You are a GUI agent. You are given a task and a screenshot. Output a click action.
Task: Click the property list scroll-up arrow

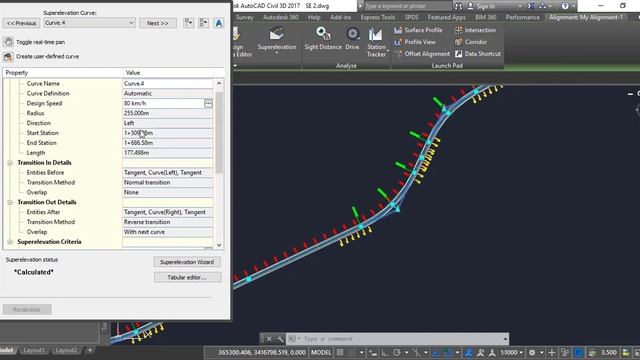coord(219,83)
